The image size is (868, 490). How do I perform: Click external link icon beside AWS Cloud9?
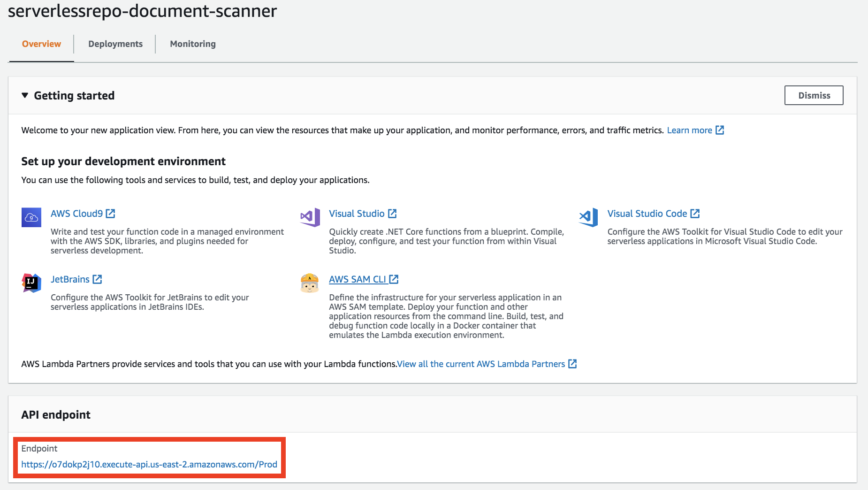click(x=111, y=214)
